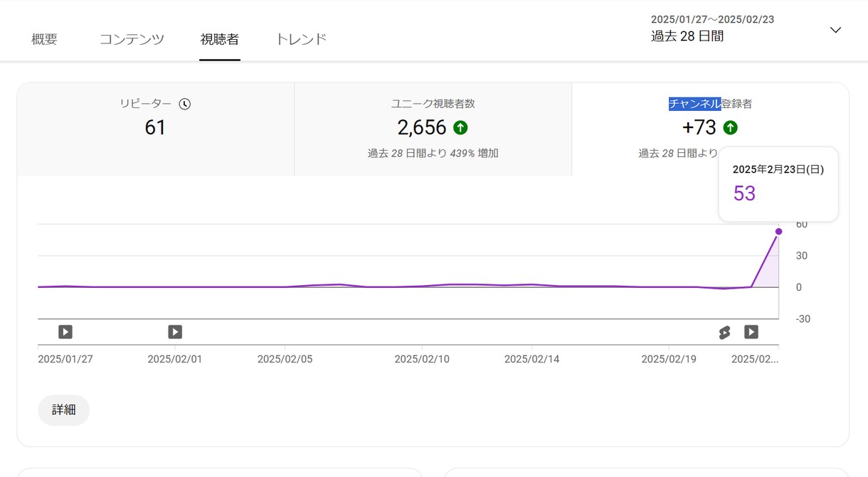Viewport: 868px width, 477px height.
Task: Open the トレンド tab
Action: [x=301, y=39]
